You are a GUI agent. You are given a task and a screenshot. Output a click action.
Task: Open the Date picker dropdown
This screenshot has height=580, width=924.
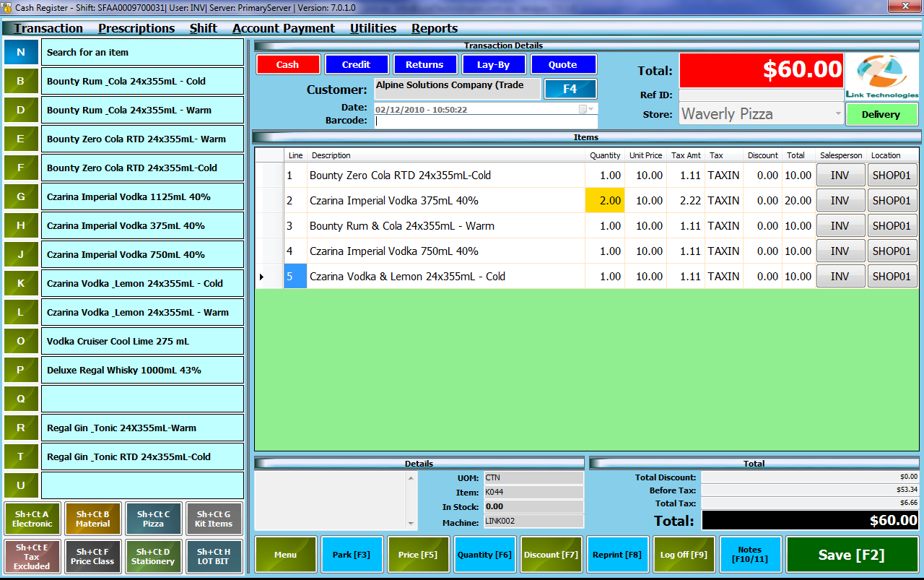pos(587,109)
